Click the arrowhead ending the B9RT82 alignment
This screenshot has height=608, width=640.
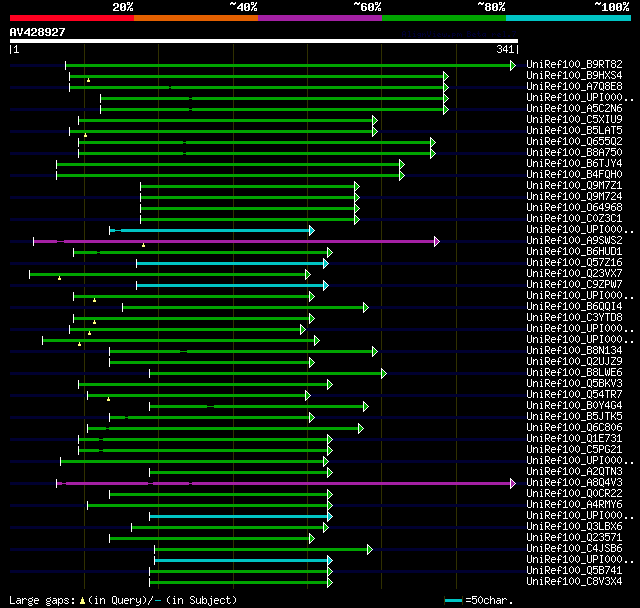(x=513, y=65)
